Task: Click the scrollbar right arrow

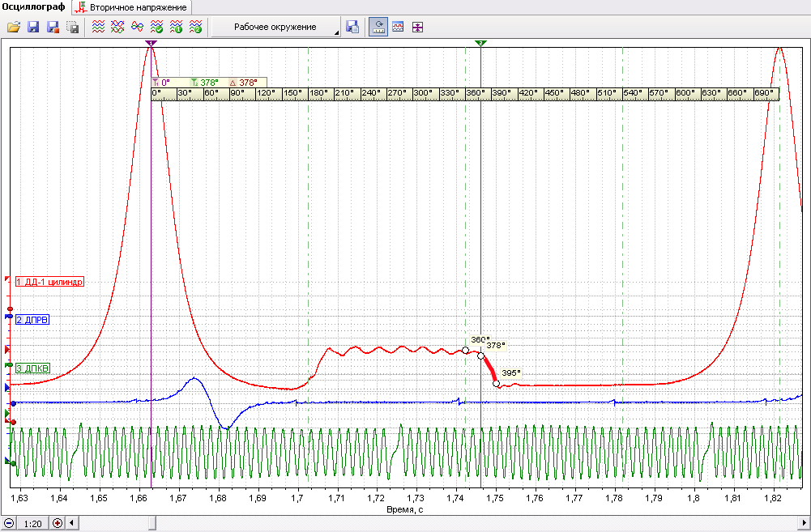Action: coord(805,523)
